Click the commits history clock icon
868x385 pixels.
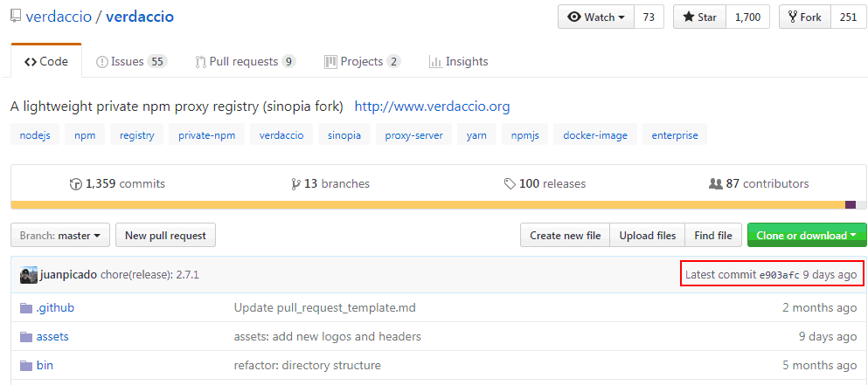75,184
